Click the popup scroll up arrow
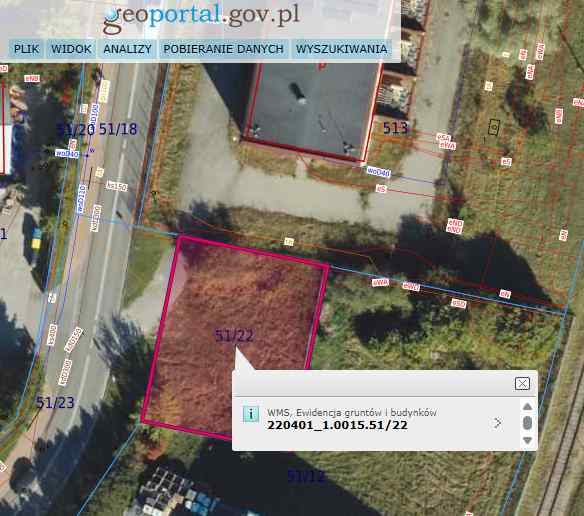The height and width of the screenshot is (516, 584). click(527, 406)
